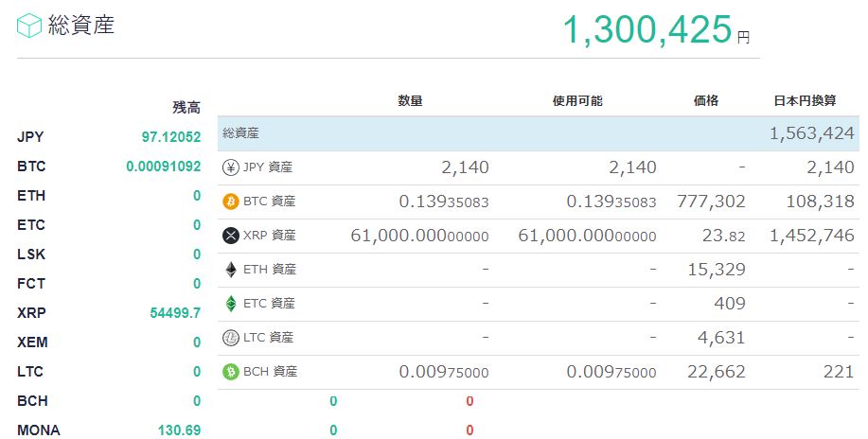Open the XRP 資産 row label
The height and width of the screenshot is (439, 868).
click(269, 236)
